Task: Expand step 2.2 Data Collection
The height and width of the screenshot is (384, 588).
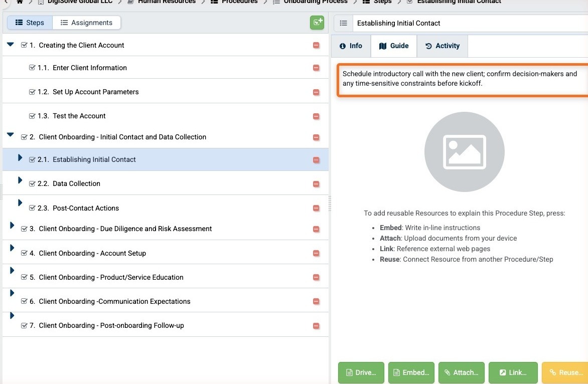Action: pos(20,180)
